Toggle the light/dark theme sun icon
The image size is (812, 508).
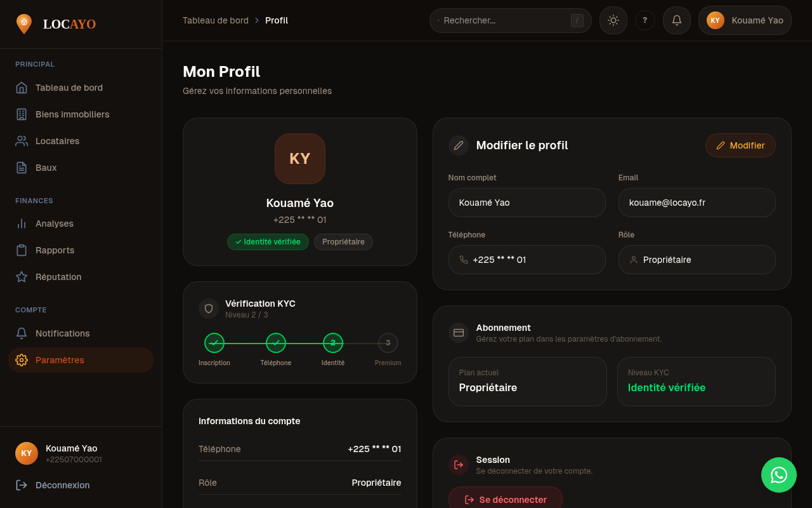coord(613,20)
